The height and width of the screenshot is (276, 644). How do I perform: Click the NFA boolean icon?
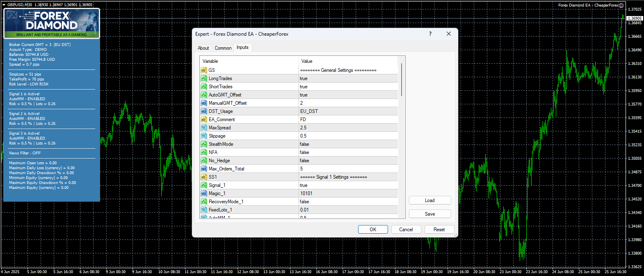(203, 152)
